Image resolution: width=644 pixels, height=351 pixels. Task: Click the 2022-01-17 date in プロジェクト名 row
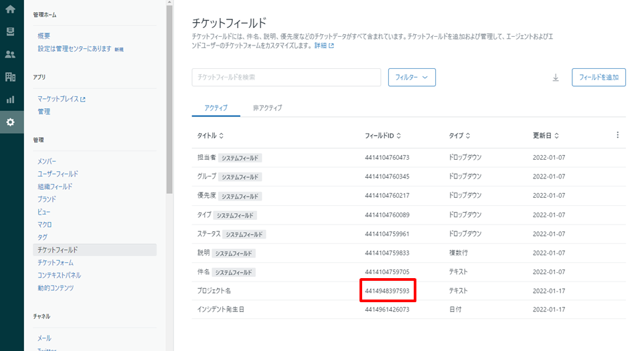click(x=549, y=291)
